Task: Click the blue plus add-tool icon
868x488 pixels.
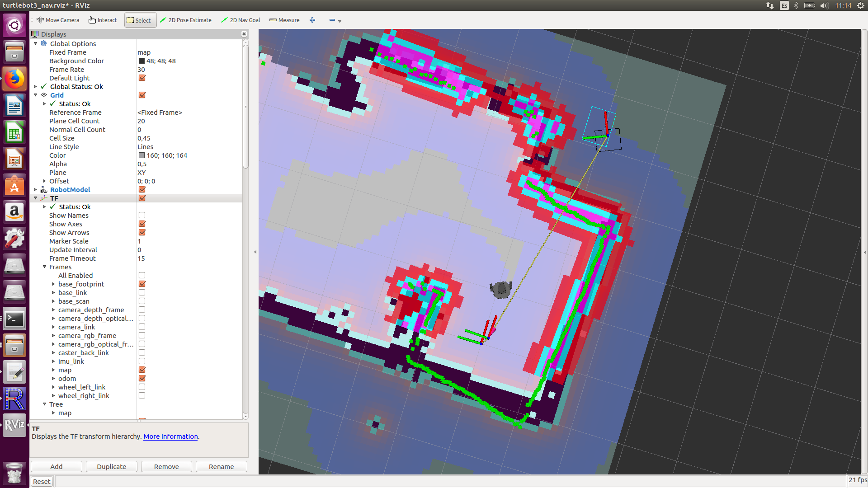Action: click(312, 20)
